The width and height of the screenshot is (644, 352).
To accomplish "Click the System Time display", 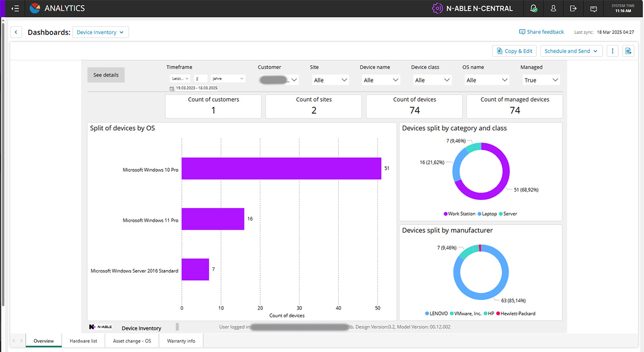I will (623, 8).
